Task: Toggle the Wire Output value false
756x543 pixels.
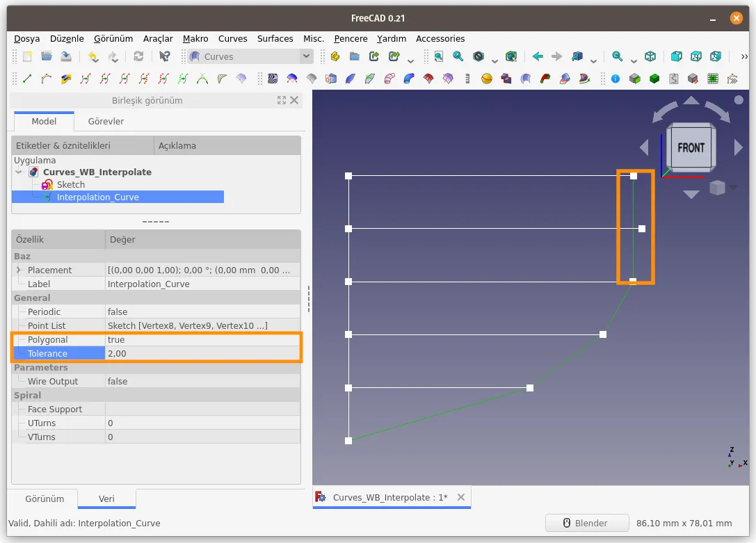Action: [x=203, y=381]
